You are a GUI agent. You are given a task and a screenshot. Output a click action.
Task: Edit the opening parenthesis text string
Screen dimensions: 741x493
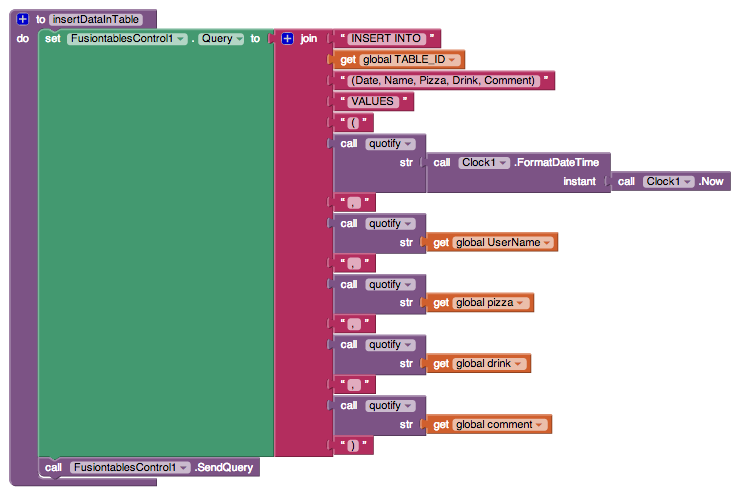click(x=353, y=123)
